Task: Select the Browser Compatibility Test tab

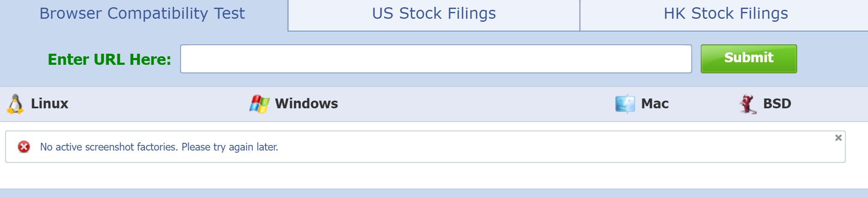Action: coord(142,14)
